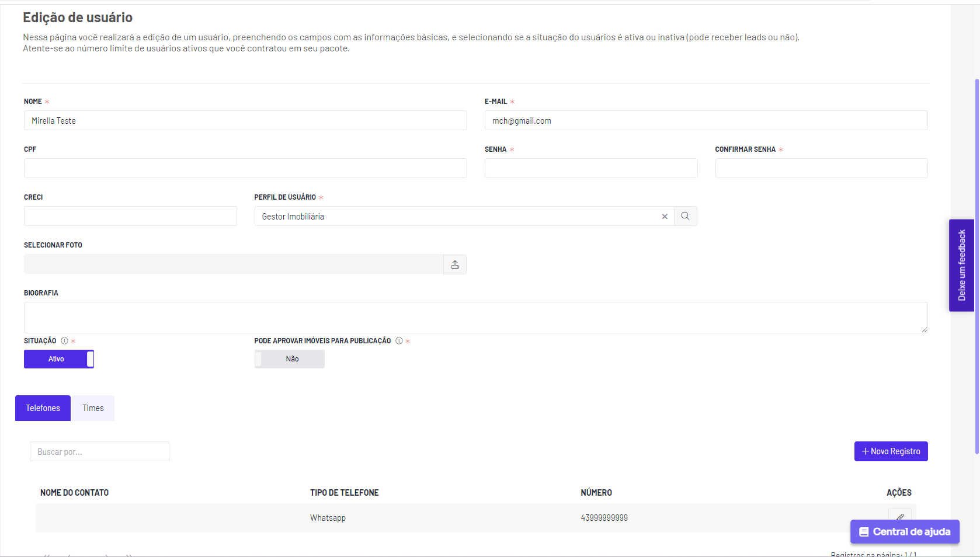Toggle the Não approval switch
The image size is (980, 557).
coord(290,359)
